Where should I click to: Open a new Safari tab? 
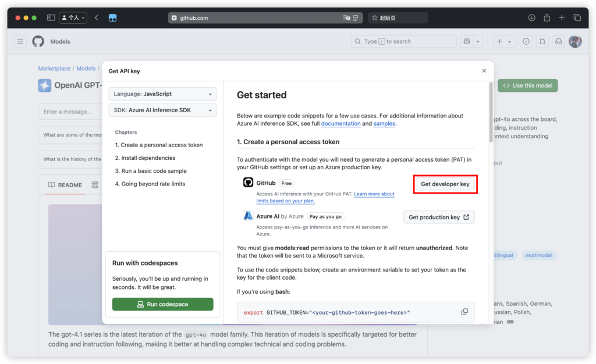pyautogui.click(x=562, y=17)
